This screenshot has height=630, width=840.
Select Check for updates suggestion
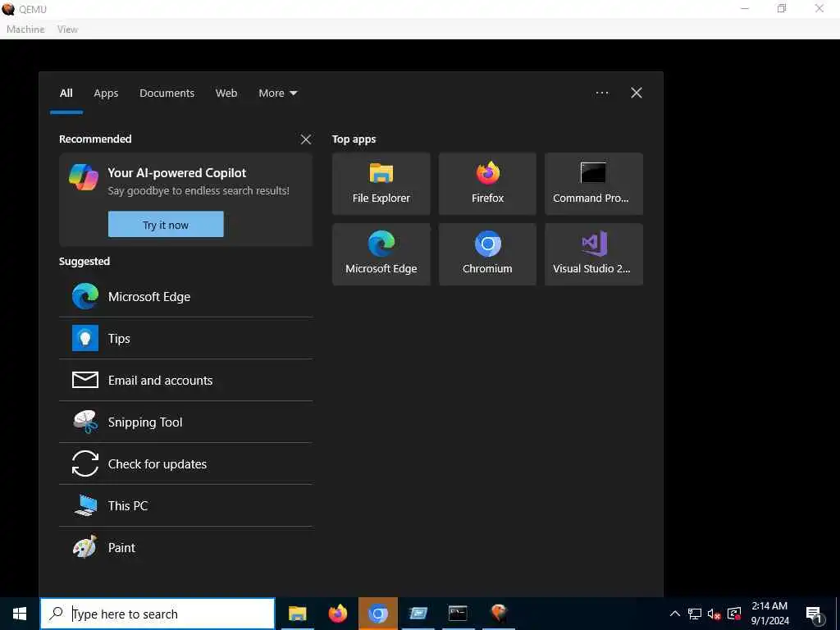click(x=185, y=463)
